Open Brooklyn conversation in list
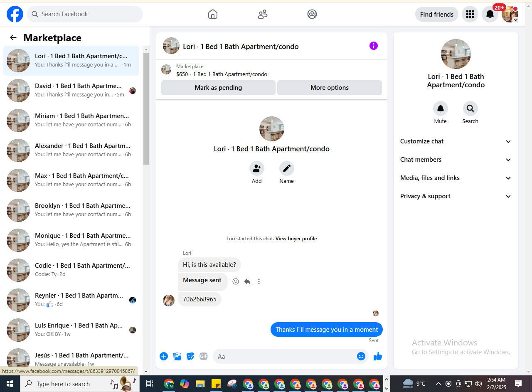532x392 pixels. tap(71, 210)
